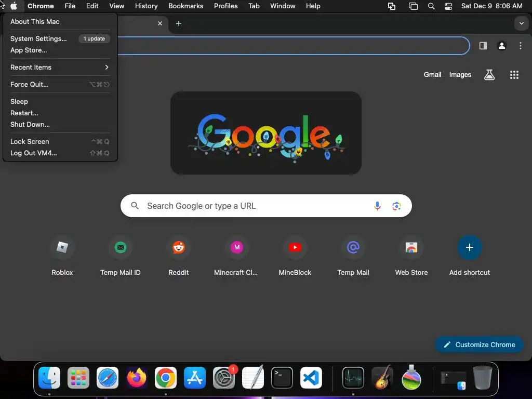Select Restart... menu entry

pyautogui.click(x=60, y=113)
